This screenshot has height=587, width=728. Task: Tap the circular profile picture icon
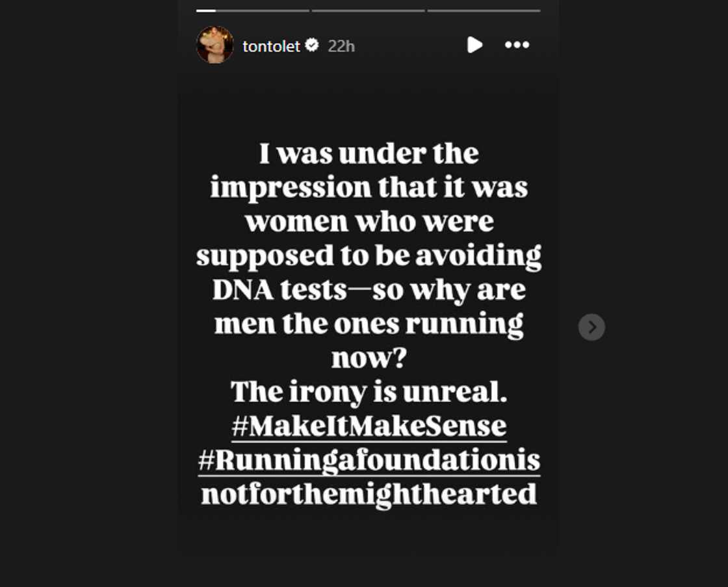click(x=214, y=46)
